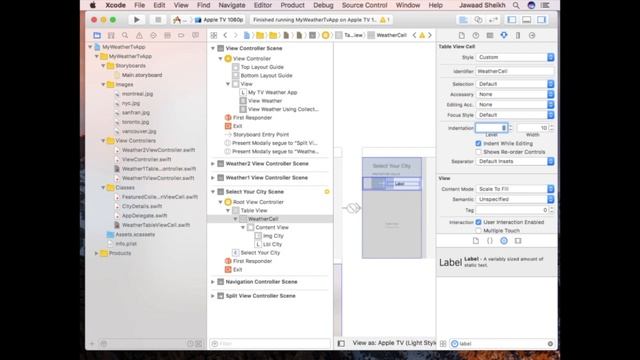Open the Style dropdown set to Custom

(x=515, y=57)
